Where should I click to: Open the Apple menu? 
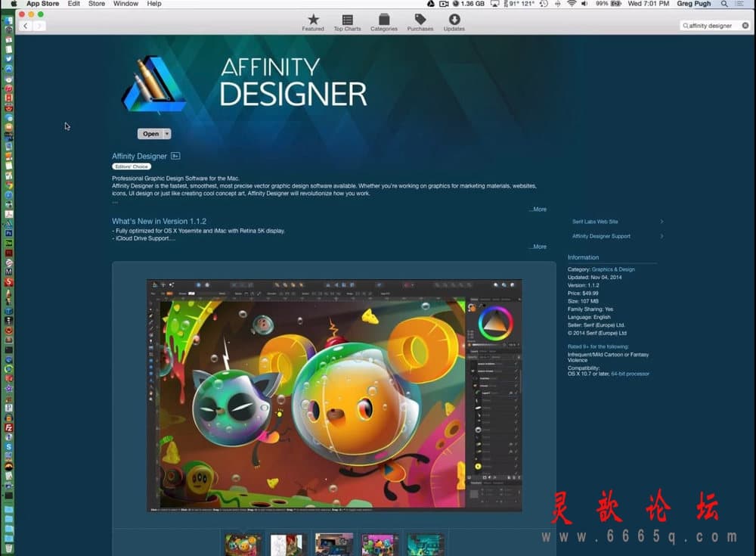tap(14, 3)
